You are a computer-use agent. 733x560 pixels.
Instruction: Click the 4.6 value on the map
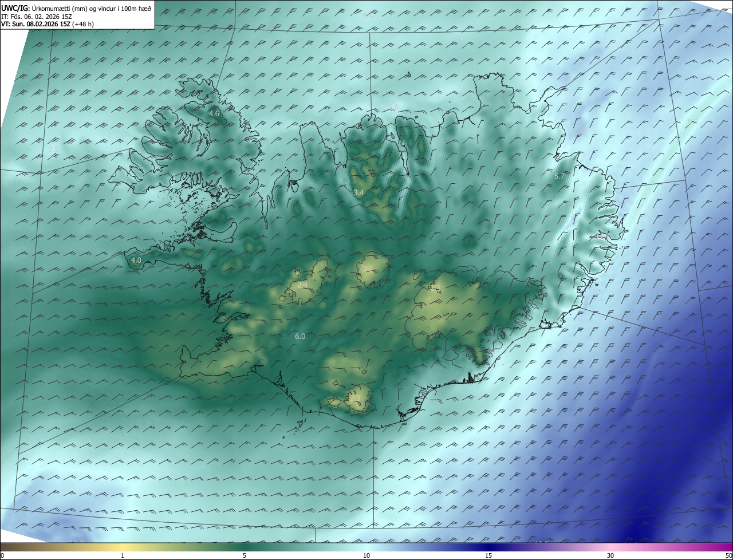click(x=214, y=114)
